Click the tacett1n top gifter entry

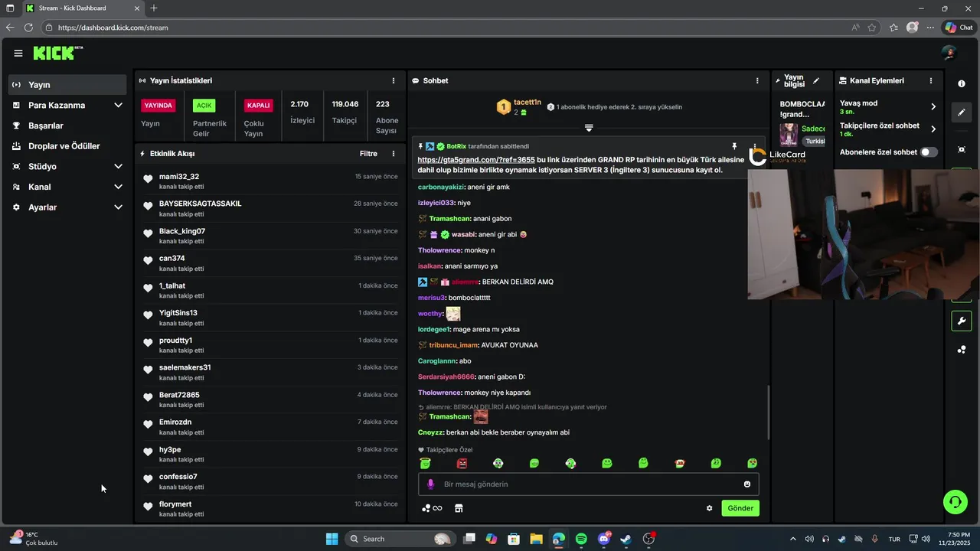(x=519, y=107)
